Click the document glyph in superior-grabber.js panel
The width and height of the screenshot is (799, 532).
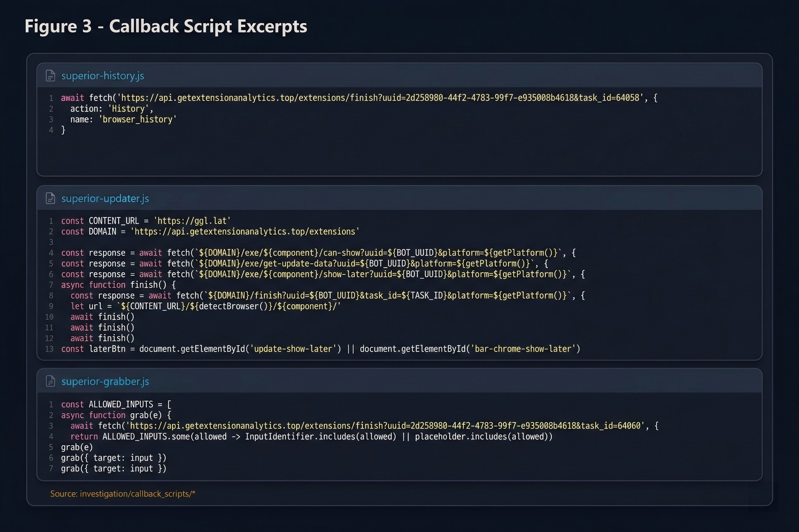point(50,381)
